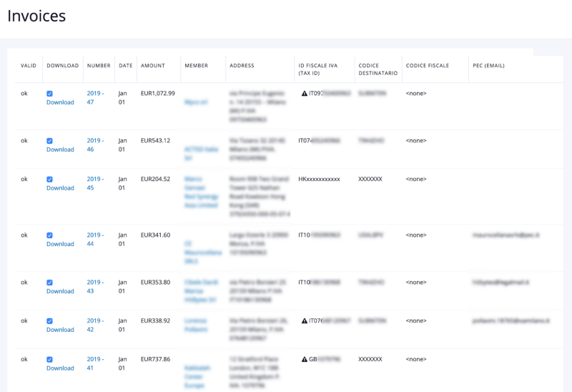Image resolution: width=572 pixels, height=392 pixels.
Task: Click the DOWNLOAD column header
Action: coord(63,66)
